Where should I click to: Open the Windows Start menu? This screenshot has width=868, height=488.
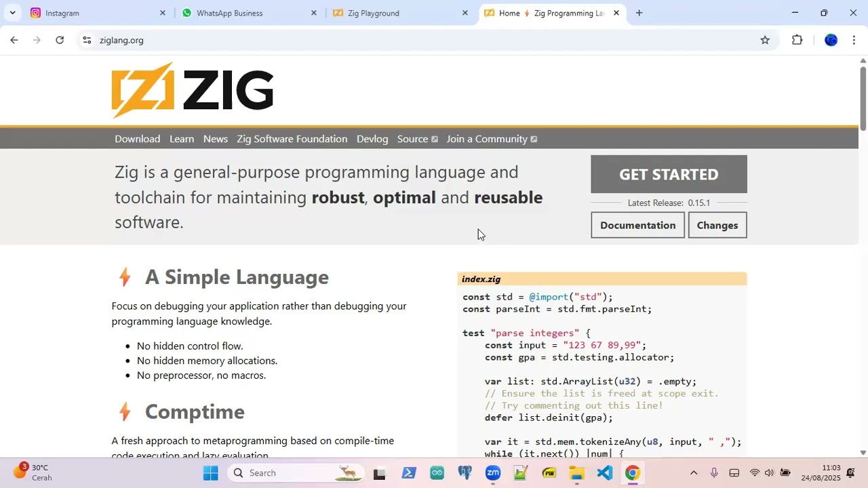(211, 472)
